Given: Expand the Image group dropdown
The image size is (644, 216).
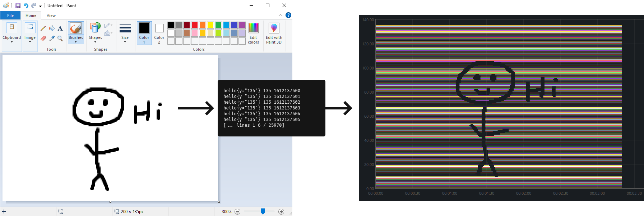Looking at the screenshot, I should pos(30,42).
